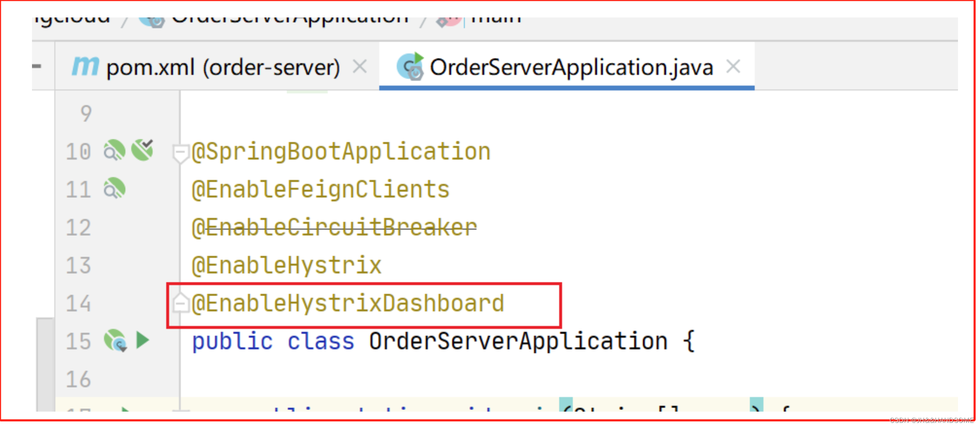Close the OrderServerApplication.java tab
The width and height of the screenshot is (980, 427).
733,67
